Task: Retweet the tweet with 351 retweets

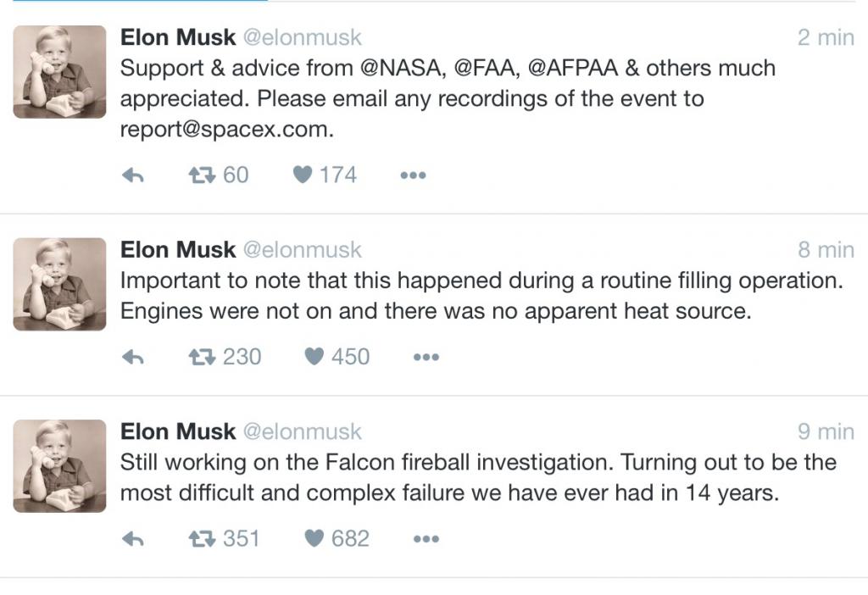Action: click(202, 539)
